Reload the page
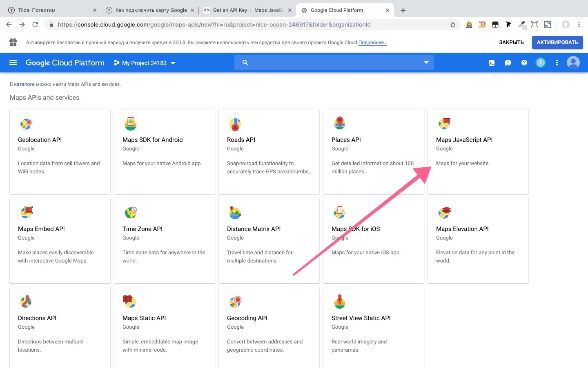This screenshot has width=588, height=368. pyautogui.click(x=35, y=25)
